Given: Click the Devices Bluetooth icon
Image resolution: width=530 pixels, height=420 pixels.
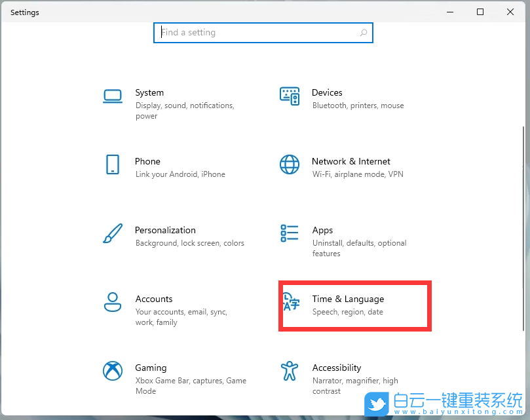Looking at the screenshot, I should point(289,96).
